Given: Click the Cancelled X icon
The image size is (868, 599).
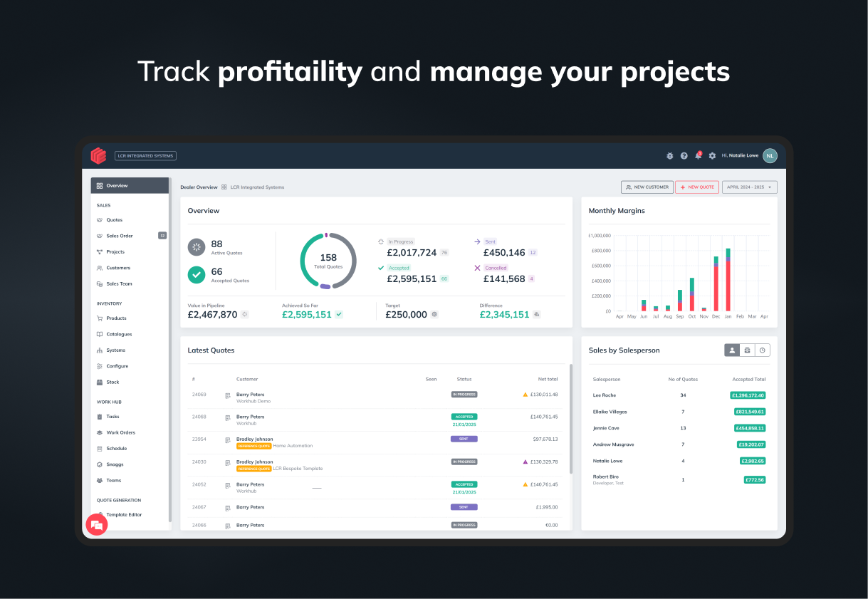Looking at the screenshot, I should pyautogui.click(x=477, y=268).
